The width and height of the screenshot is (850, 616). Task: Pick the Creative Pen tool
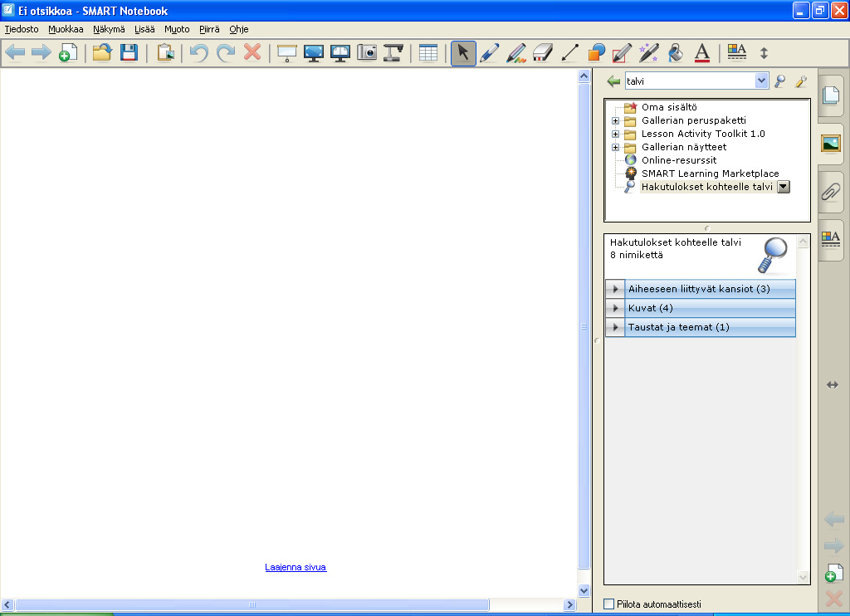[x=516, y=52]
